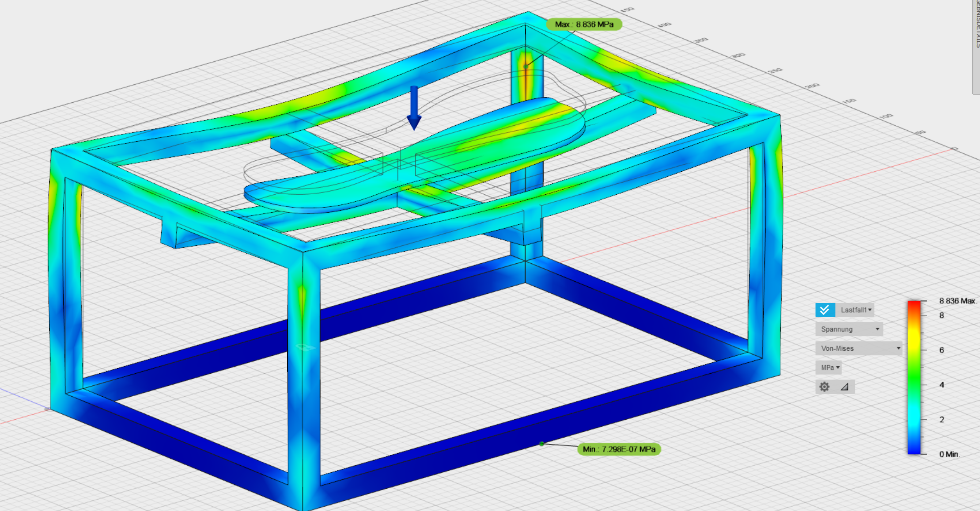The width and height of the screenshot is (980, 511).
Task: Expand the Lastfall1 load case dropdown
Action: 858,310
